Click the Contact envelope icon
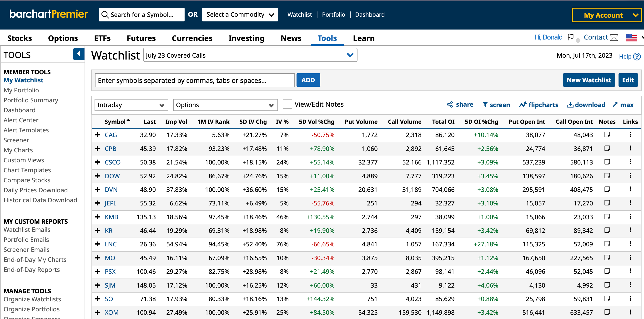Viewport: 644px width, 319px height. pos(614,37)
